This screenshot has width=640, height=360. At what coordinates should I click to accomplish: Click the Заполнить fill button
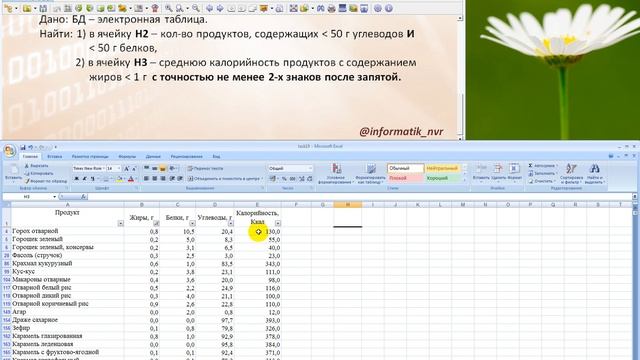542,173
